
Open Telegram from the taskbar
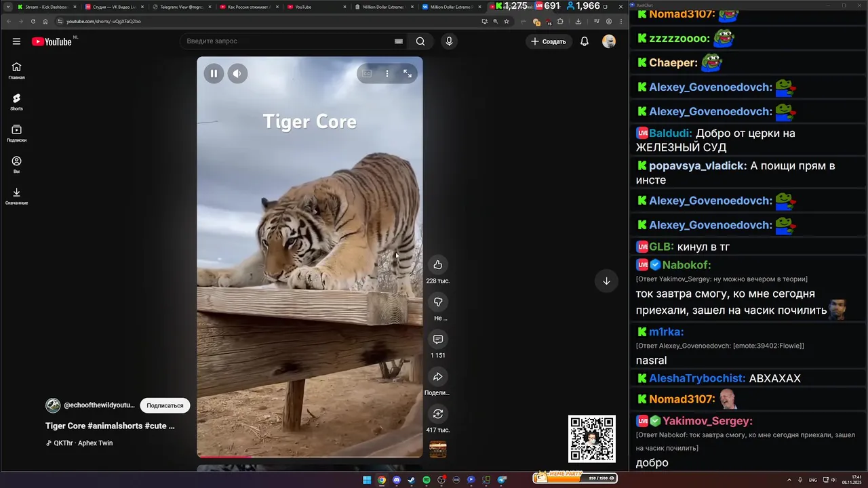502,480
